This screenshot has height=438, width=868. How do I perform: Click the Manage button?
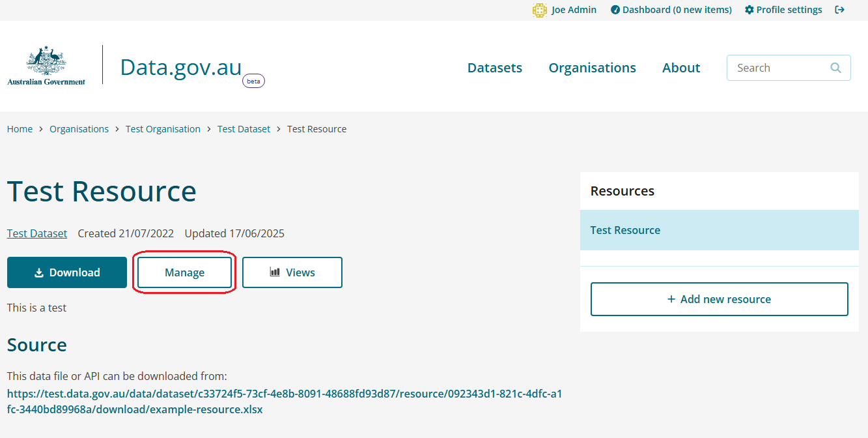184,272
